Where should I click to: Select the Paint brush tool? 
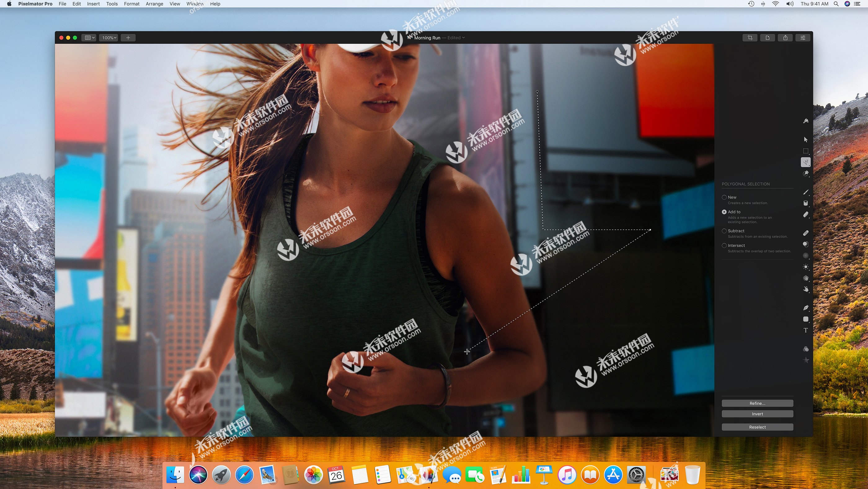point(805,192)
